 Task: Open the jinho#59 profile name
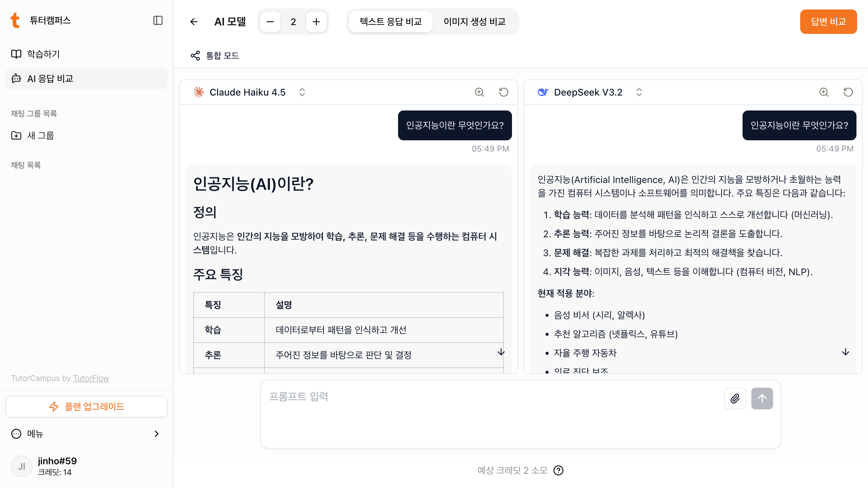click(57, 461)
